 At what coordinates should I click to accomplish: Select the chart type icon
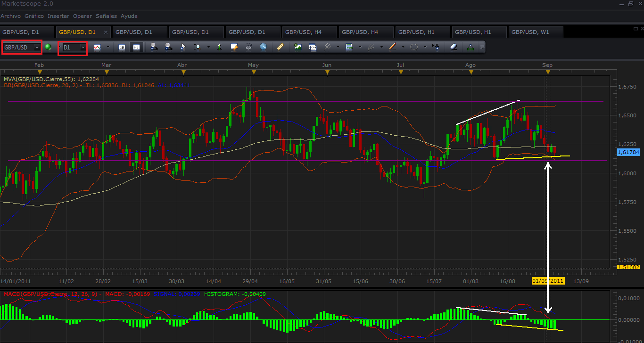tap(97, 47)
